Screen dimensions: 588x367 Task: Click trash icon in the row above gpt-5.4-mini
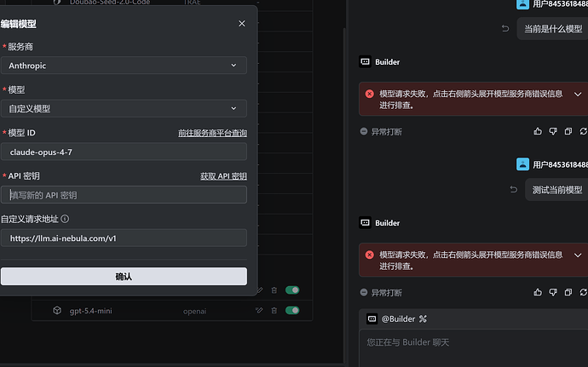coord(274,290)
